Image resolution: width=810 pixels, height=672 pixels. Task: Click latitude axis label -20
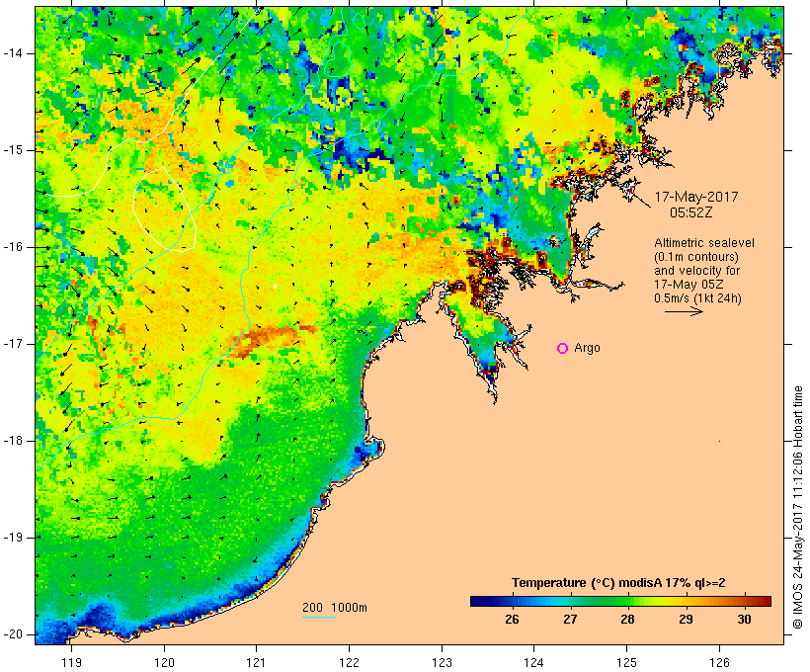pyautogui.click(x=12, y=634)
